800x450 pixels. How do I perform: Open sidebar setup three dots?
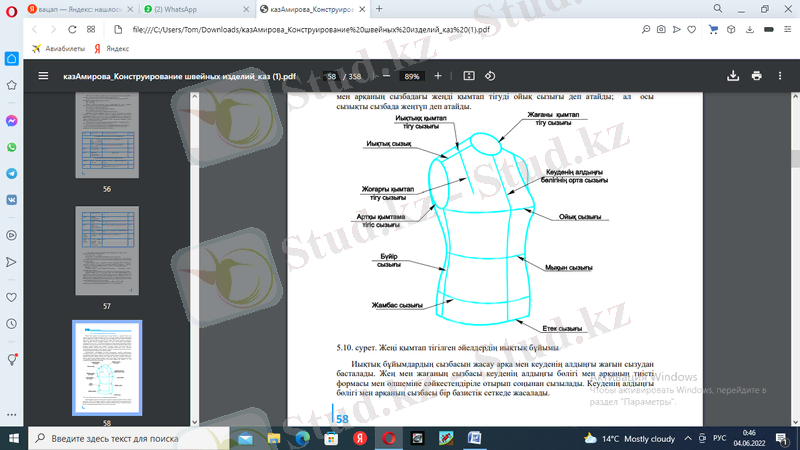click(x=11, y=415)
